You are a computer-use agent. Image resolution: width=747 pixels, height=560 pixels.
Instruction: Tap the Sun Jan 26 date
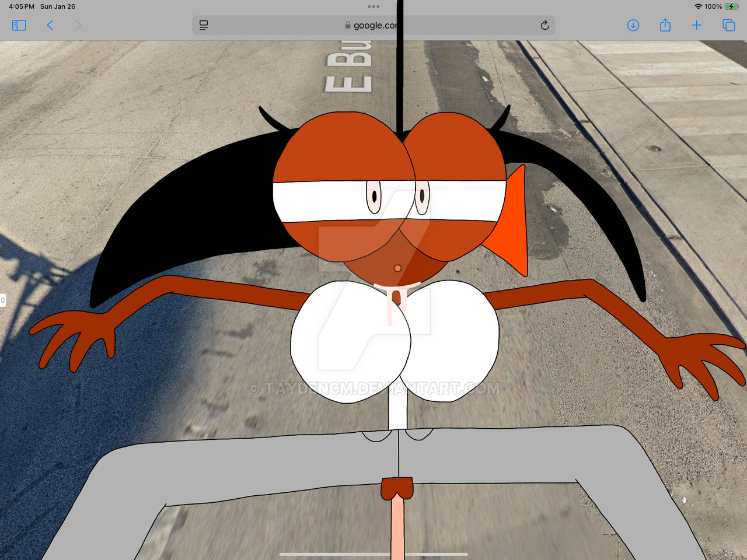[58, 6]
